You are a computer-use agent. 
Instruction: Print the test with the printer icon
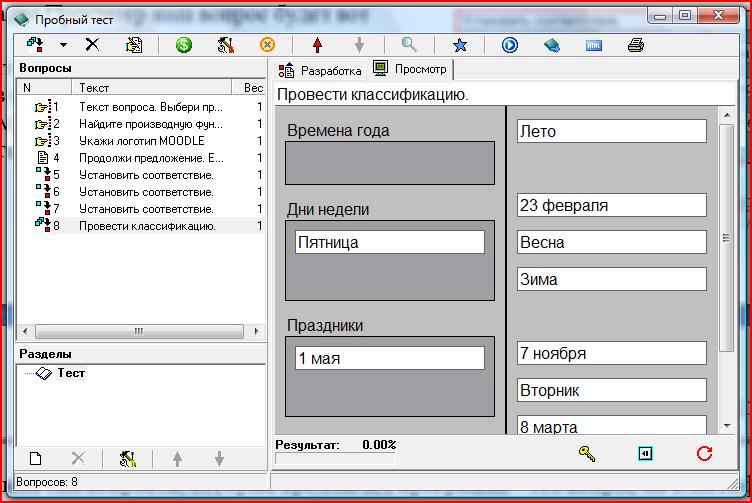pyautogui.click(x=636, y=45)
